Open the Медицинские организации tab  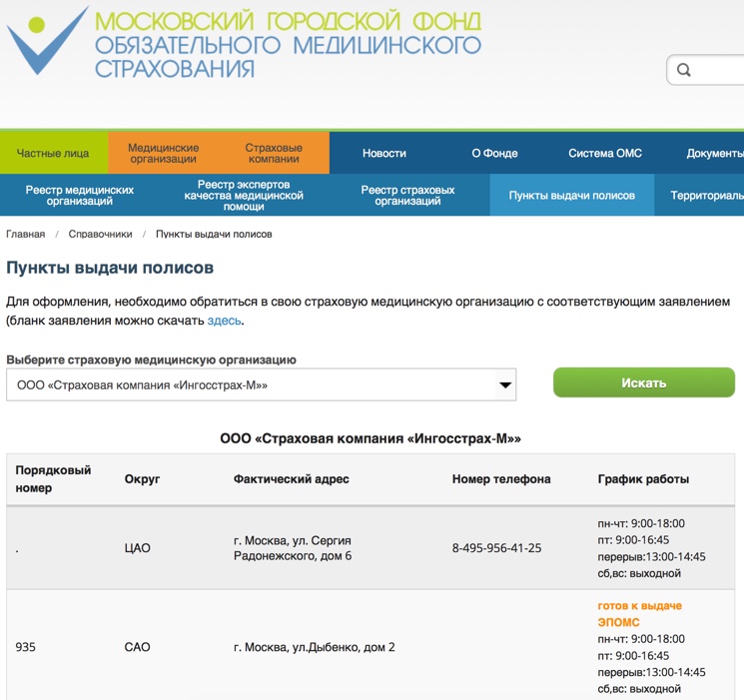[163, 153]
